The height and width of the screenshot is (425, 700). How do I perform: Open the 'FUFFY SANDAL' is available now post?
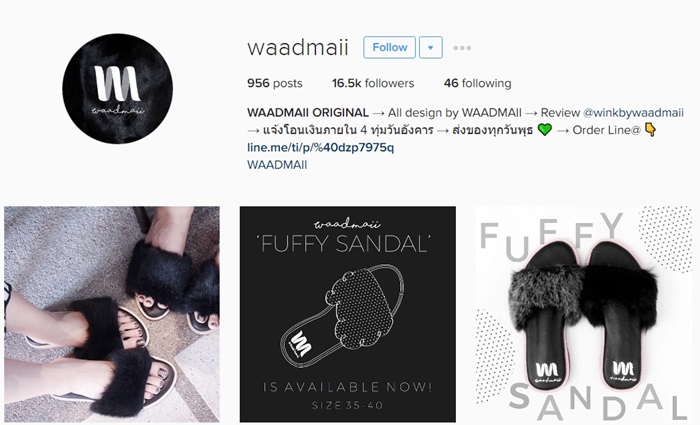(348, 314)
